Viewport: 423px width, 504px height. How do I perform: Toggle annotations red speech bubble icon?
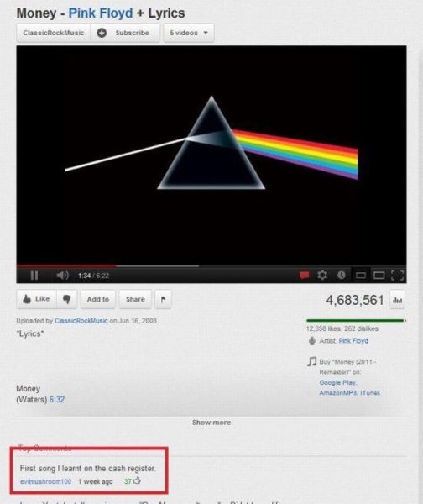304,276
